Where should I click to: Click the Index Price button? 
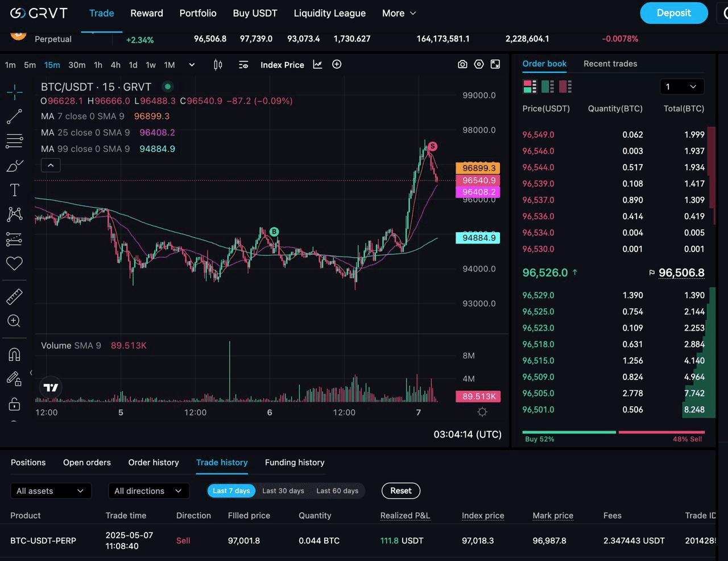(282, 65)
